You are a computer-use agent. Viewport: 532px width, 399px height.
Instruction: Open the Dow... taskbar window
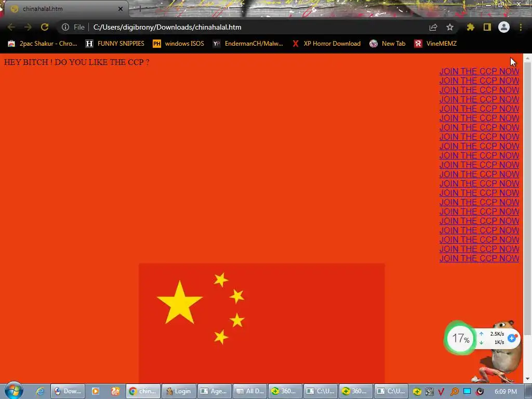(68, 391)
